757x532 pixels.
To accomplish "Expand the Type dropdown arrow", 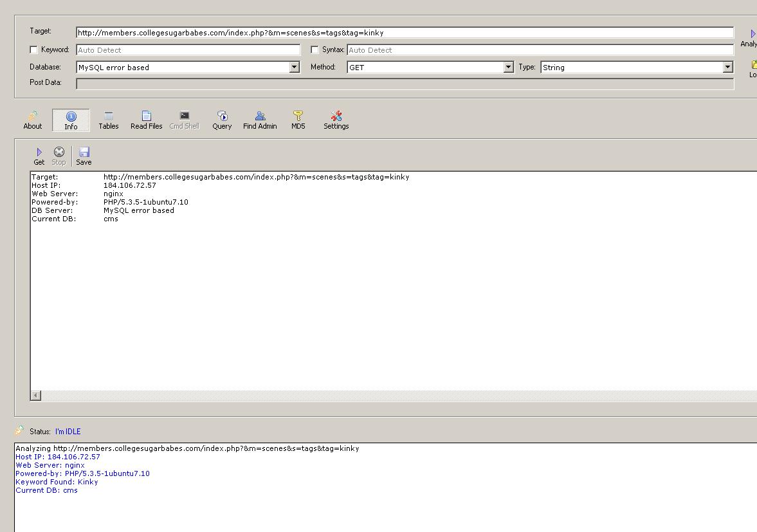I will coord(728,67).
